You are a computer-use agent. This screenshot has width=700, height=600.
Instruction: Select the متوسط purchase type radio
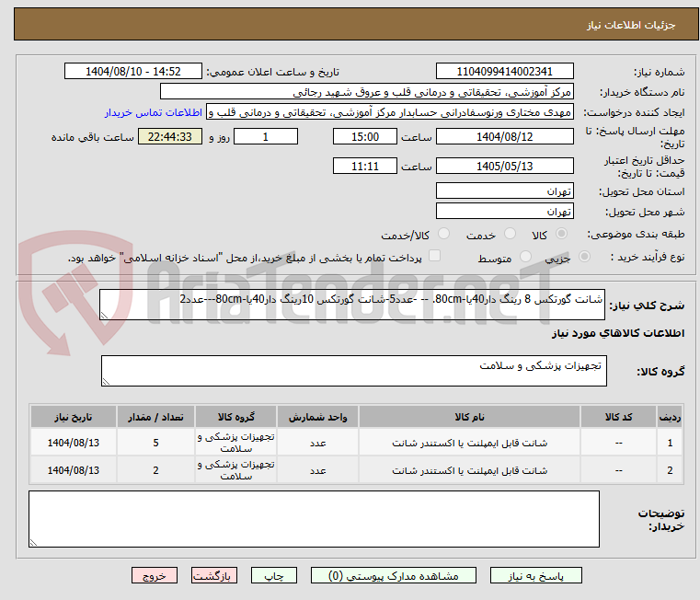point(525,257)
